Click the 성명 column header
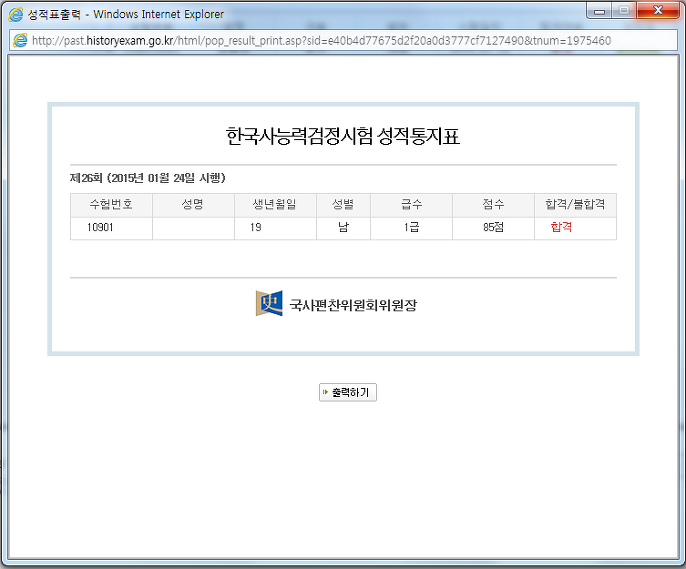Screen dimensions: 686x569 193,205
